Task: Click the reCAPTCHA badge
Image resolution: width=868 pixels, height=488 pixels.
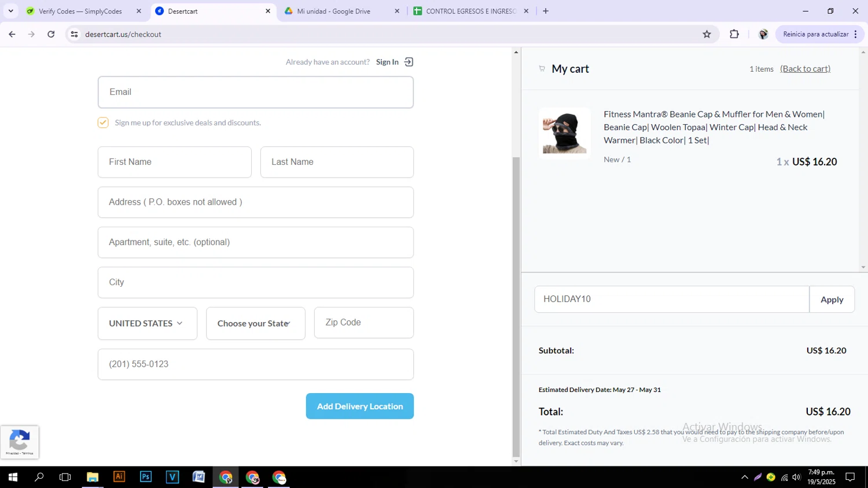Action: point(20,442)
